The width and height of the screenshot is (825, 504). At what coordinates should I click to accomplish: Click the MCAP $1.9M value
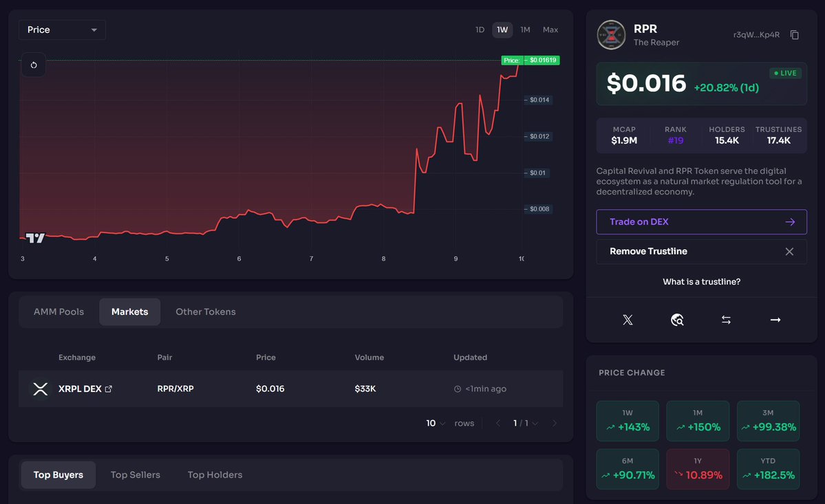pos(624,140)
